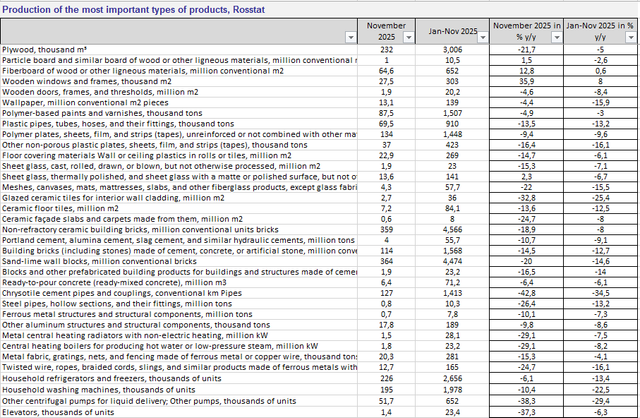640x418 pixels.
Task: Select Plastic pipes November value 69,5
Action: [x=386, y=124]
